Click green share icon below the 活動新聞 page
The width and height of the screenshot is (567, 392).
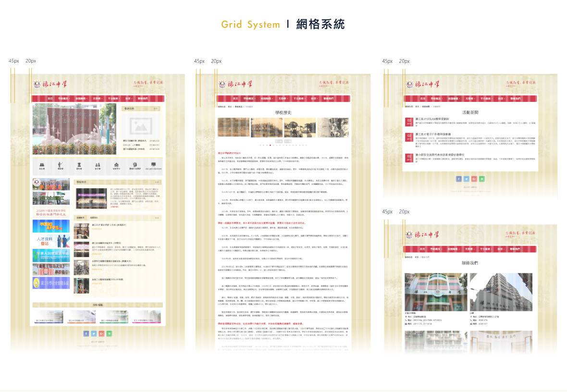(482, 179)
